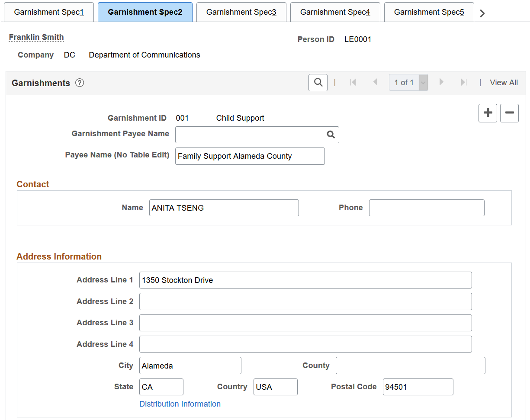Go to first garnishment row arrow
The height and width of the screenshot is (420, 530).
pos(353,82)
